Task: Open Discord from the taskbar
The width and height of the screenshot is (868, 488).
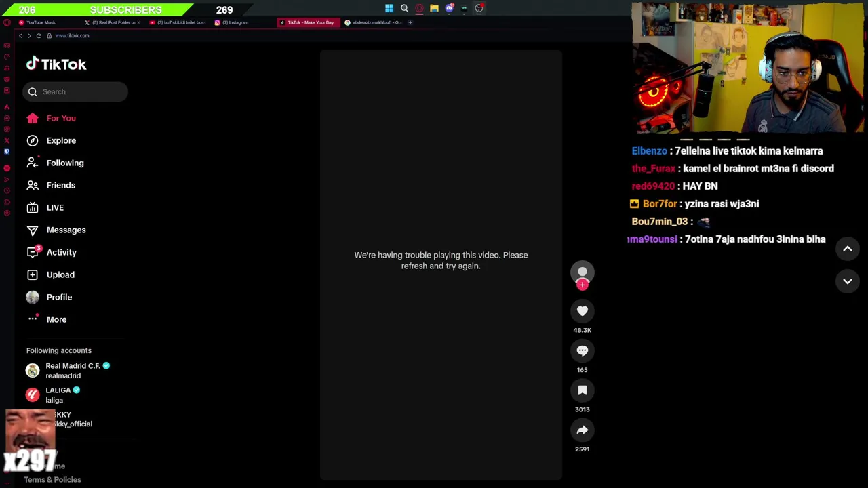Action: coord(449,8)
